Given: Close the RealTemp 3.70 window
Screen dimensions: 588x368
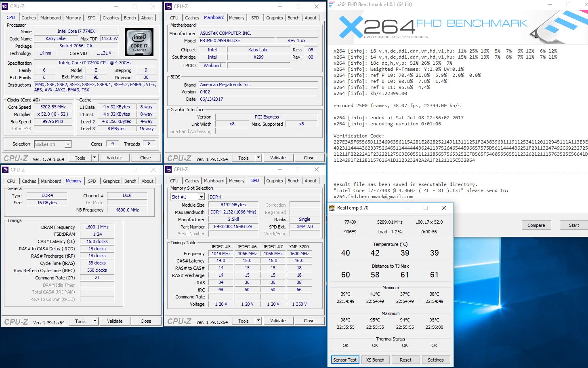Looking at the screenshot, I should pos(444,208).
